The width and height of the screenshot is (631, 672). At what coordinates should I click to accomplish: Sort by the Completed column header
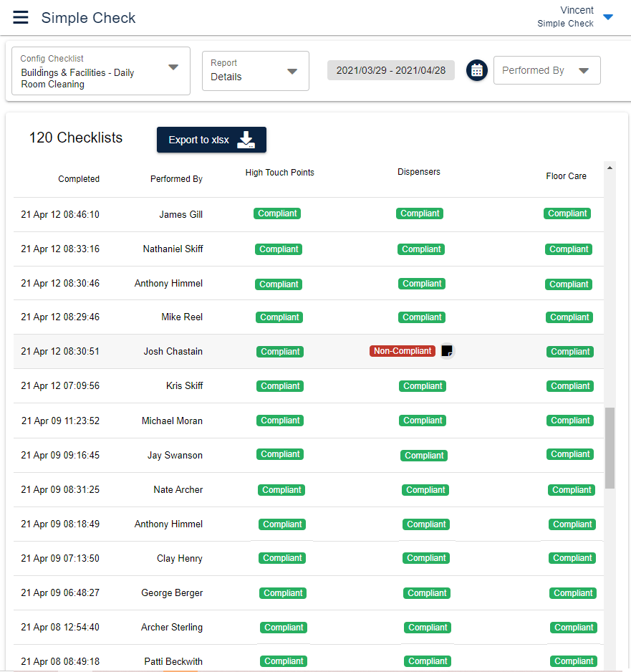coord(79,178)
